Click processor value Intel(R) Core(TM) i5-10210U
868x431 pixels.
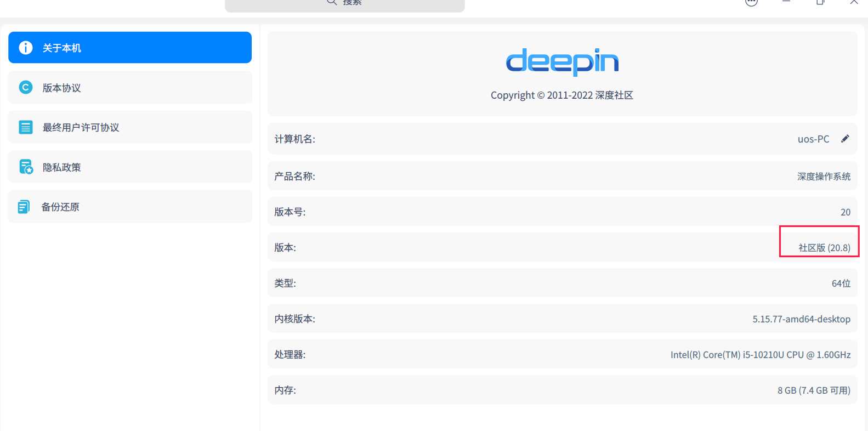pyautogui.click(x=760, y=355)
